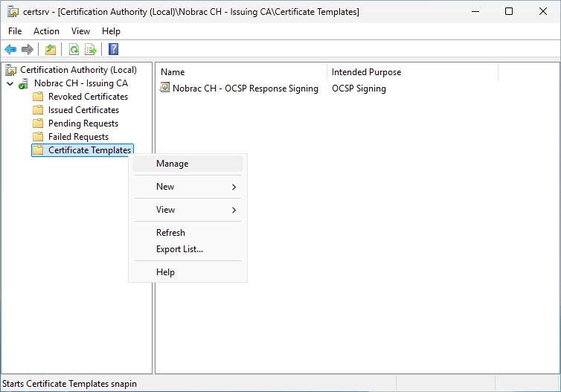The image size is (561, 392).
Task: Open the Action menu in menu bar
Action: click(46, 31)
